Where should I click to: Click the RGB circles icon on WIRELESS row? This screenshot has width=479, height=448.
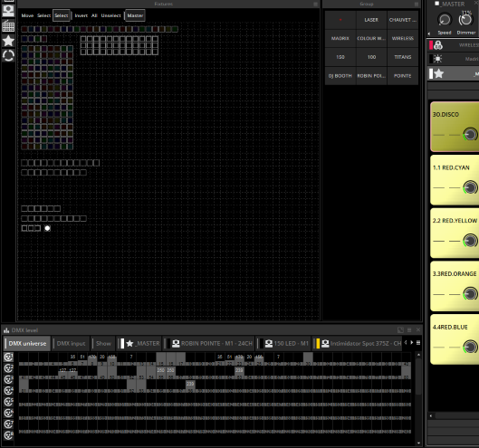click(438, 45)
